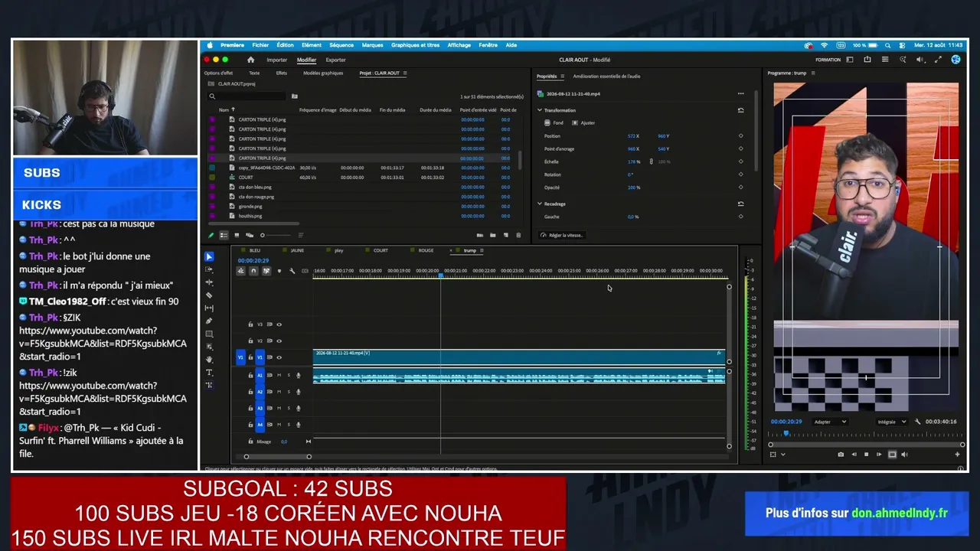Switch to the Importer tab
980x551 pixels.
(x=277, y=60)
